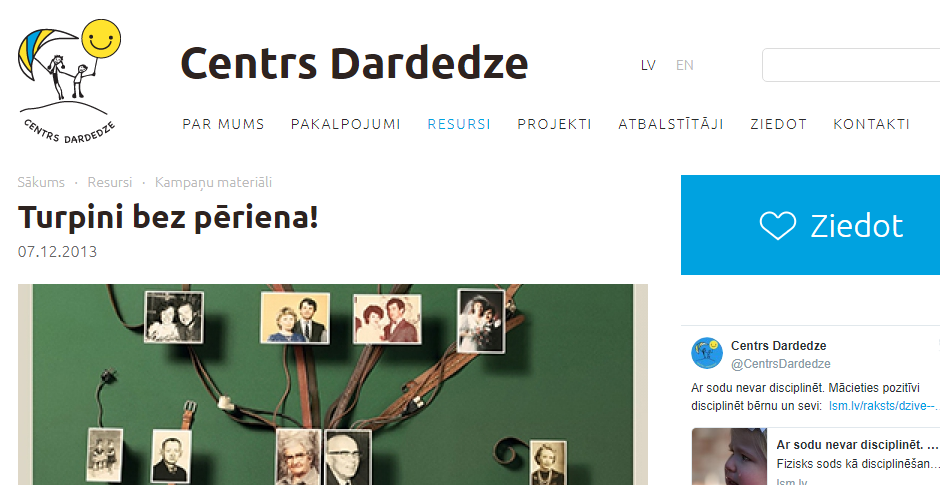Click the Centrs Dardedze Twitter avatar
The image size is (940, 485).
707,353
